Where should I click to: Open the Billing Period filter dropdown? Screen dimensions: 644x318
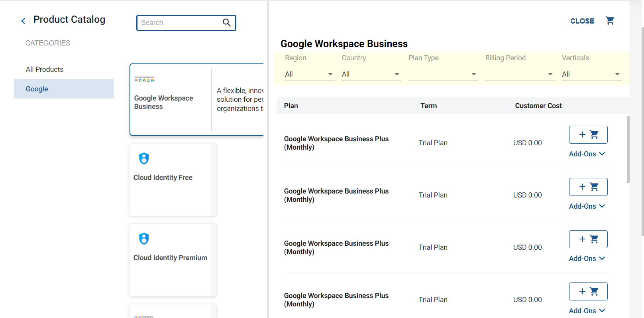[520, 74]
